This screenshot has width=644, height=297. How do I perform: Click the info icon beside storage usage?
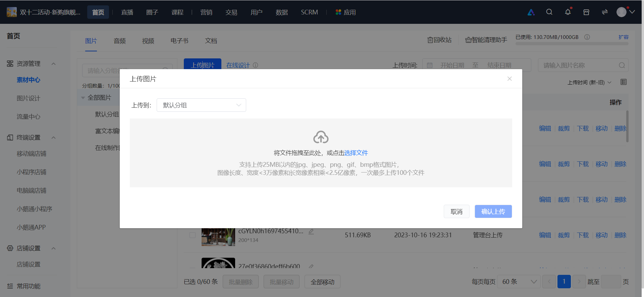[587, 37]
